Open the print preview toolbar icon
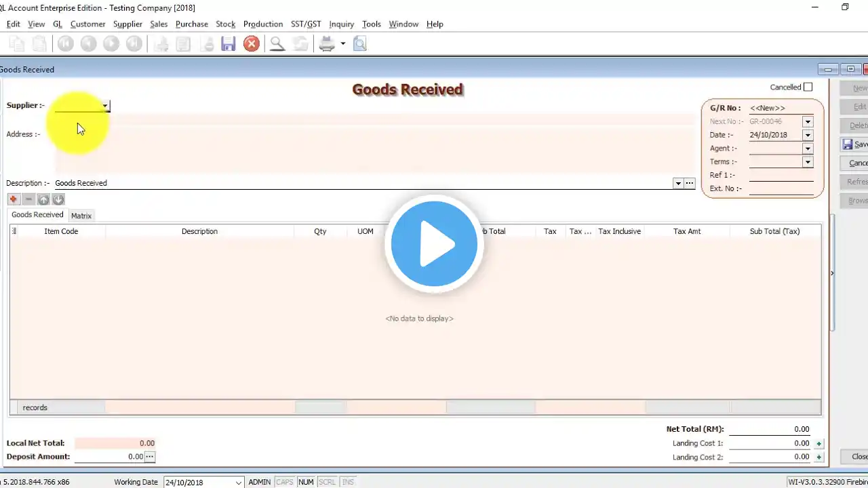The width and height of the screenshot is (868, 488). (x=359, y=44)
